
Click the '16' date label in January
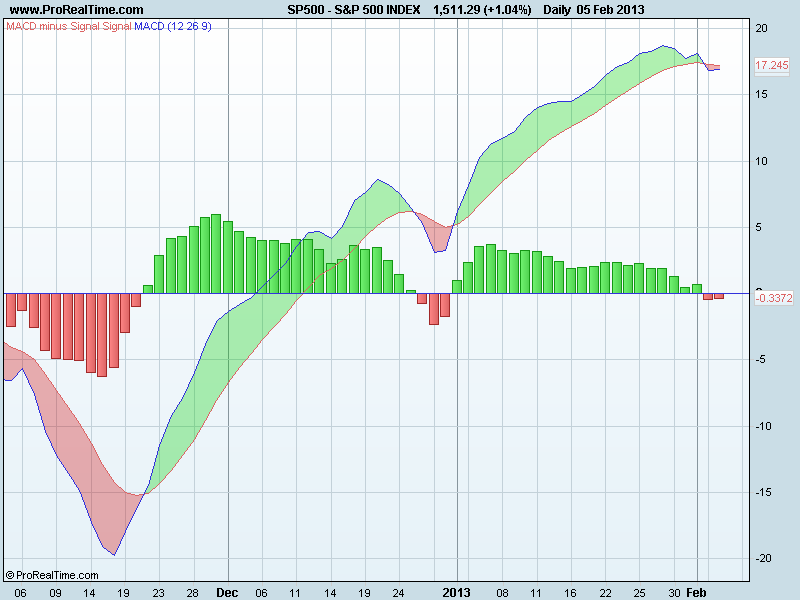click(570, 593)
